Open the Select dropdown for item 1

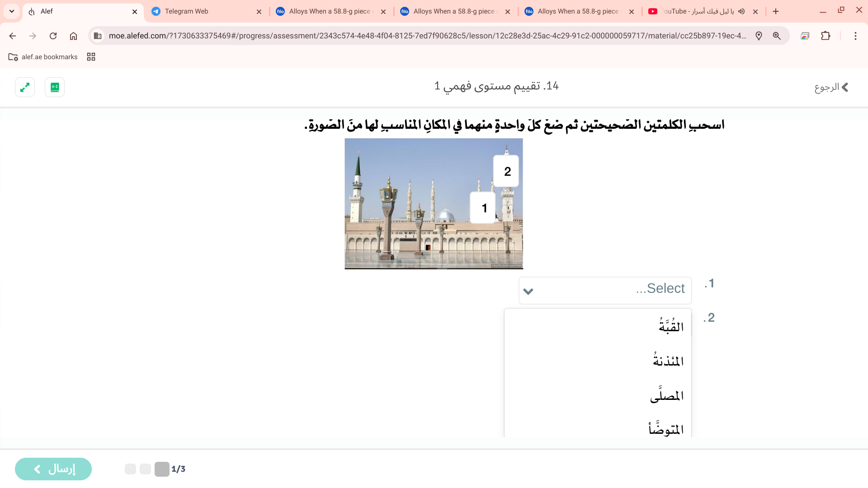click(x=605, y=290)
